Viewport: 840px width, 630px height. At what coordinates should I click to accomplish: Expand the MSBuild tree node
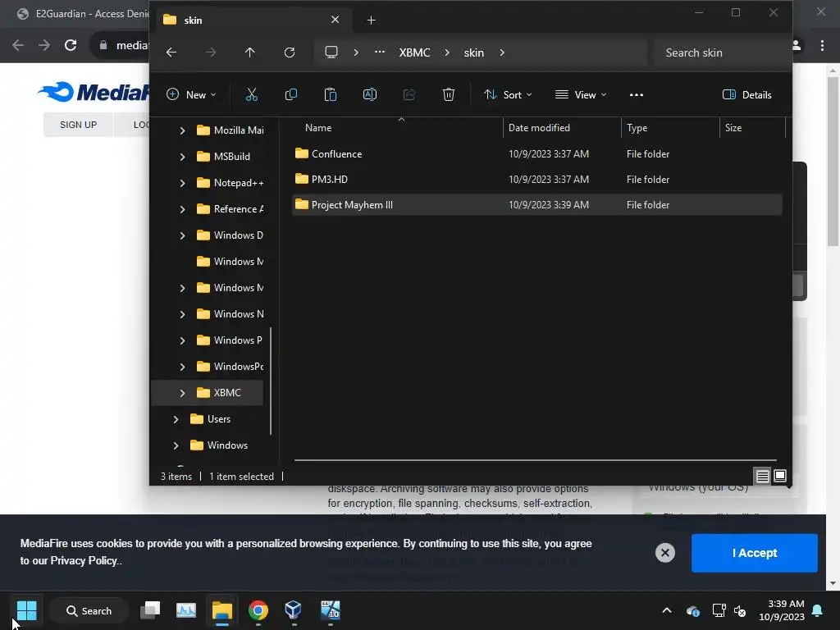point(182,157)
